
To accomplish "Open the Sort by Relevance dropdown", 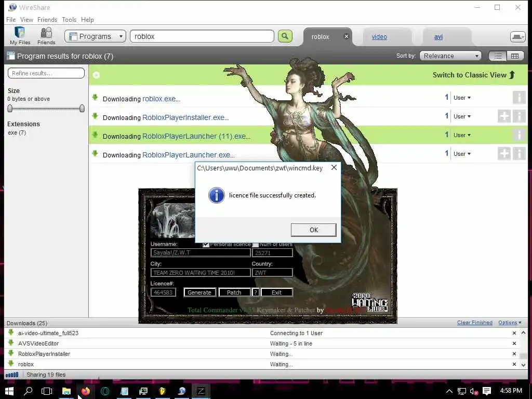I will click(x=450, y=56).
